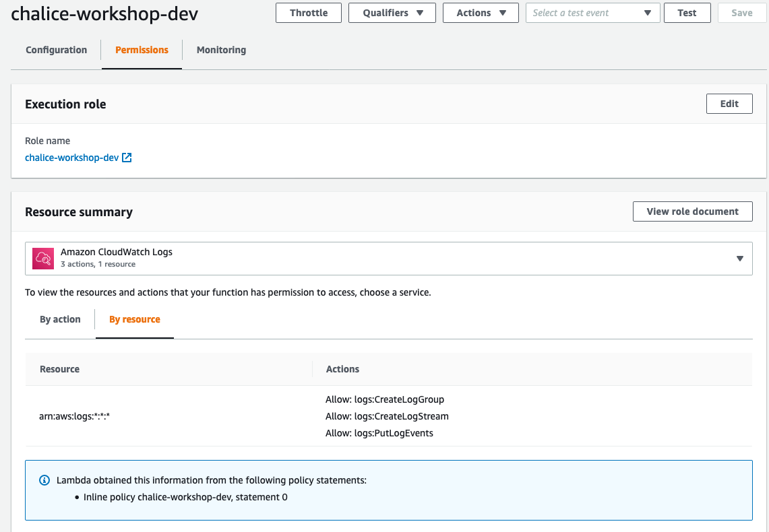The height and width of the screenshot is (532, 769).
Task: Click the external link icon beside role name
Action: coord(127,158)
